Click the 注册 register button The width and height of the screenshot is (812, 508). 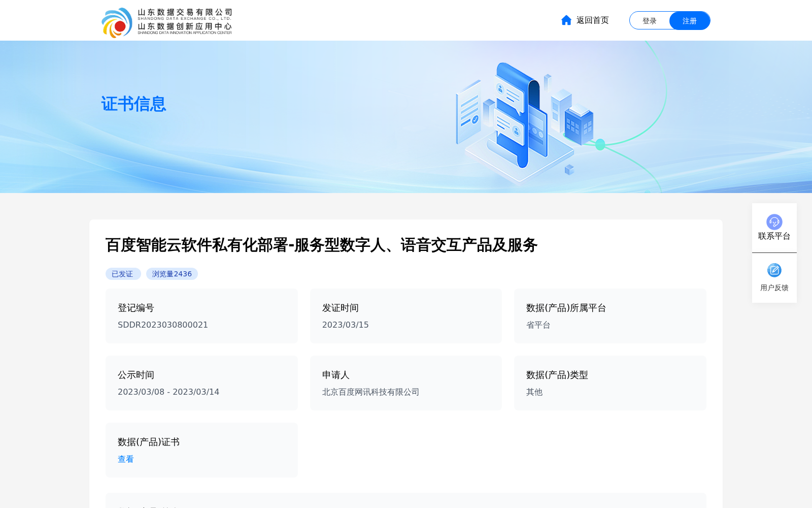point(690,21)
